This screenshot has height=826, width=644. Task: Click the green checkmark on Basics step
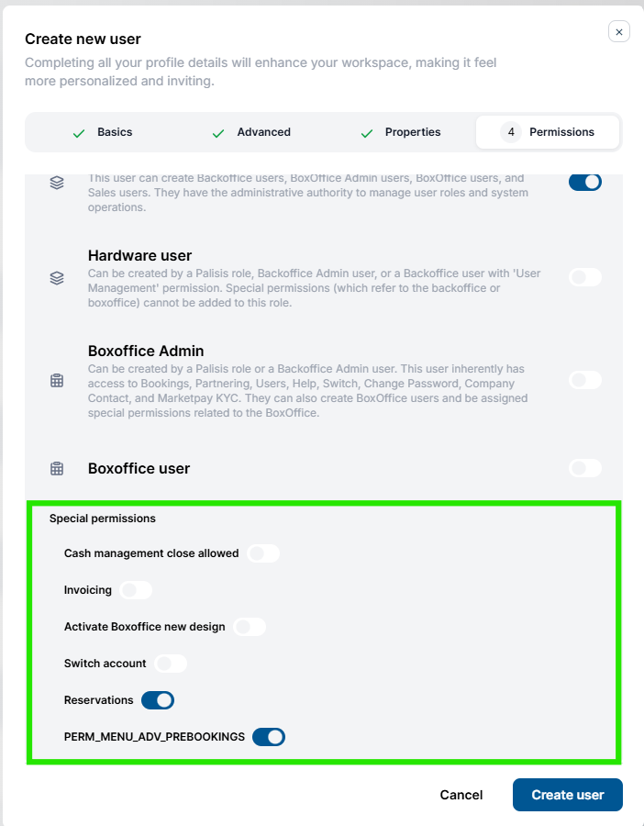79,133
